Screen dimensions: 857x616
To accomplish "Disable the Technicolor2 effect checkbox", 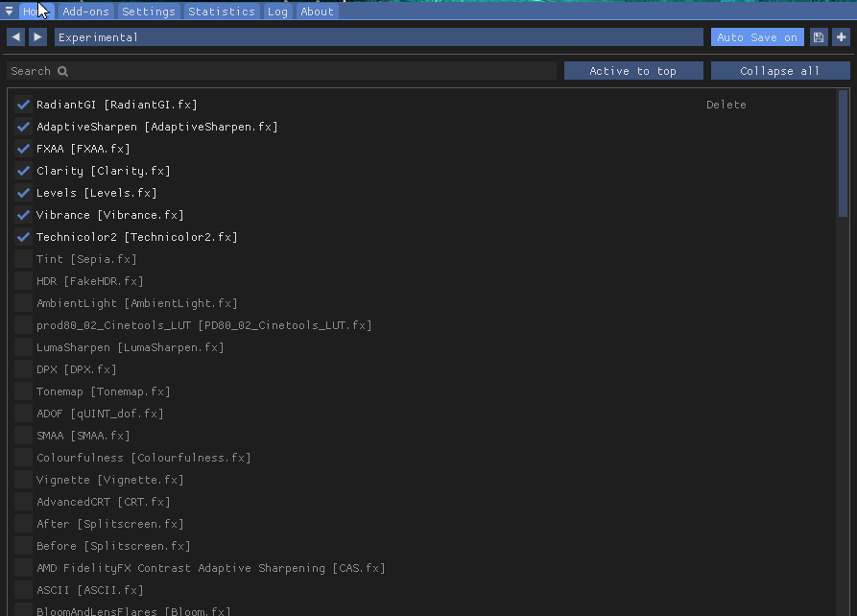I will pyautogui.click(x=23, y=237).
